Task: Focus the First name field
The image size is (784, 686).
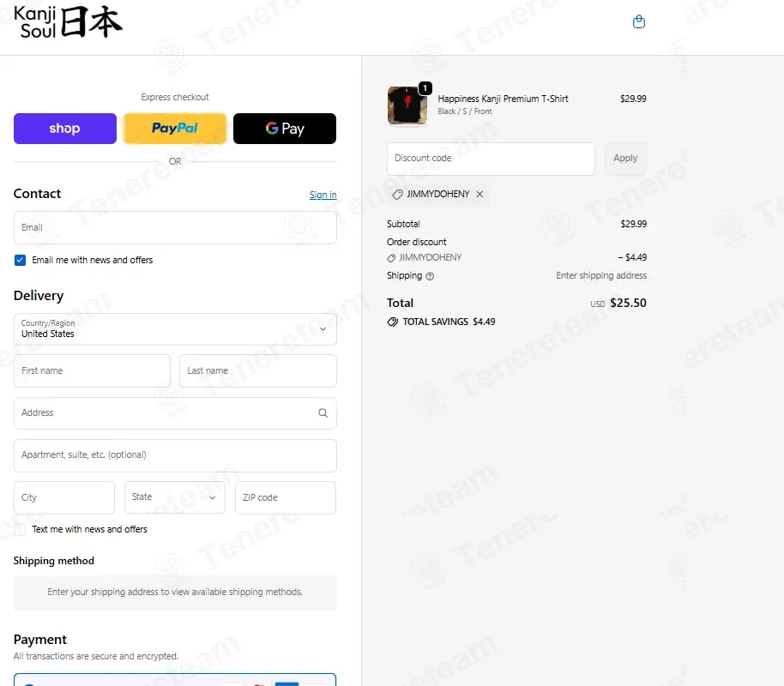Action: (x=92, y=371)
